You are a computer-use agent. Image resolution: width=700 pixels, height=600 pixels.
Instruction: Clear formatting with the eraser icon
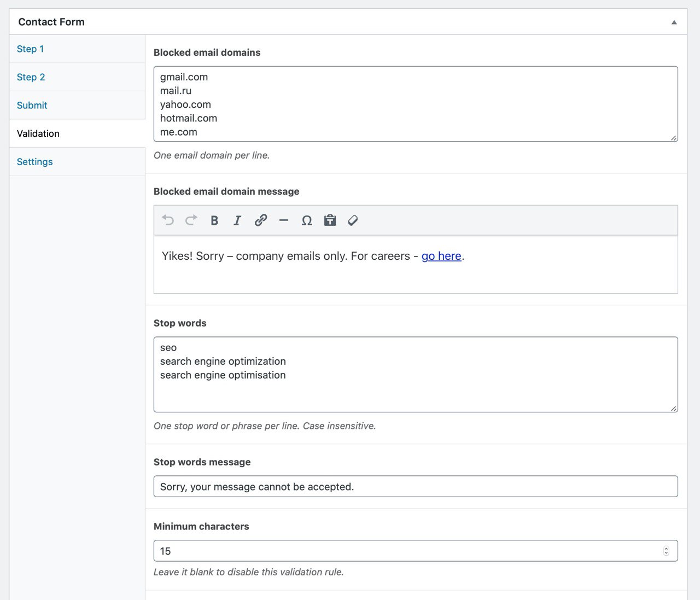click(x=353, y=220)
